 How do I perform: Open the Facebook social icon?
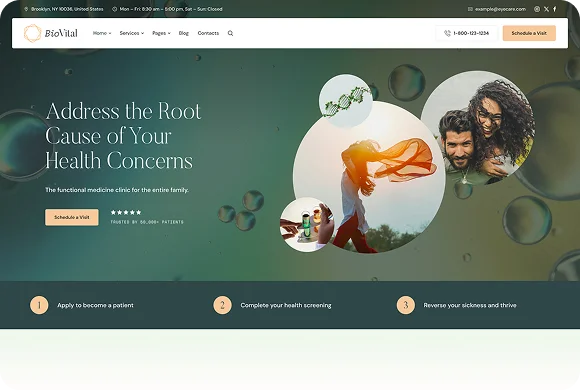point(554,9)
